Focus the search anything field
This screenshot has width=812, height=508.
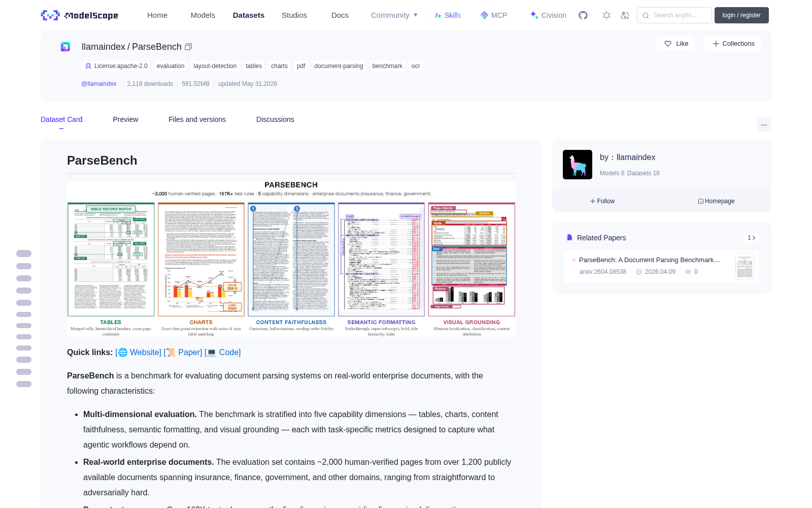pyautogui.click(x=674, y=15)
